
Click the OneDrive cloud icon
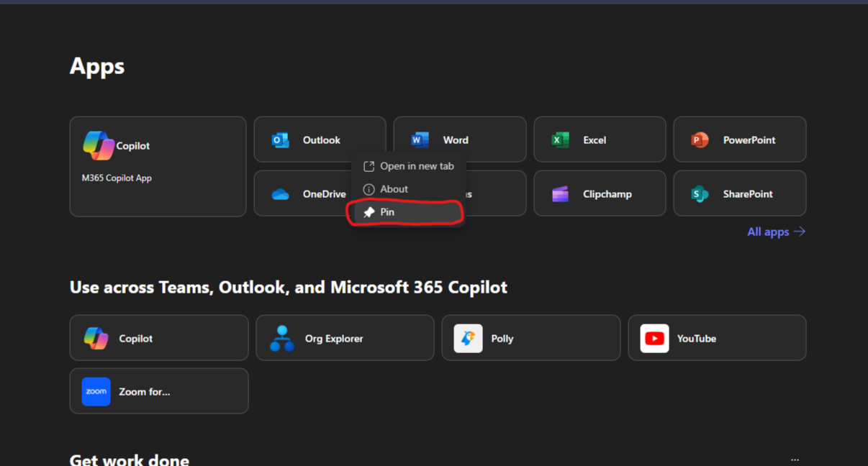click(x=281, y=194)
